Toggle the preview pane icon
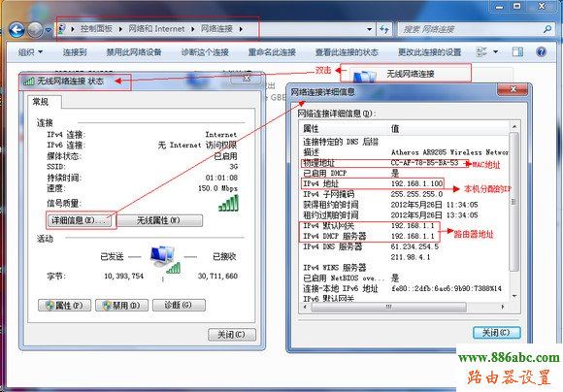 [517, 52]
